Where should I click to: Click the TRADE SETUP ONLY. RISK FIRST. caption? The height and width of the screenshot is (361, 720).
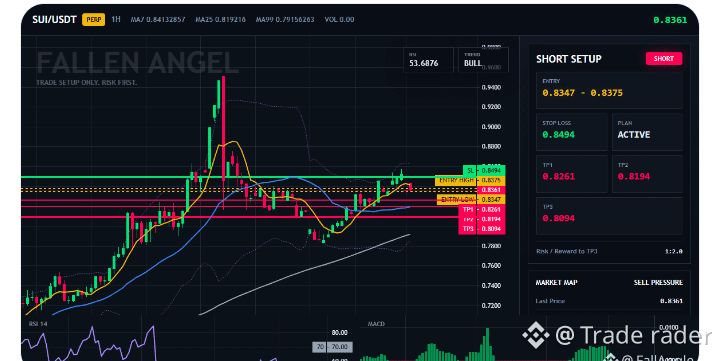pyautogui.click(x=86, y=83)
